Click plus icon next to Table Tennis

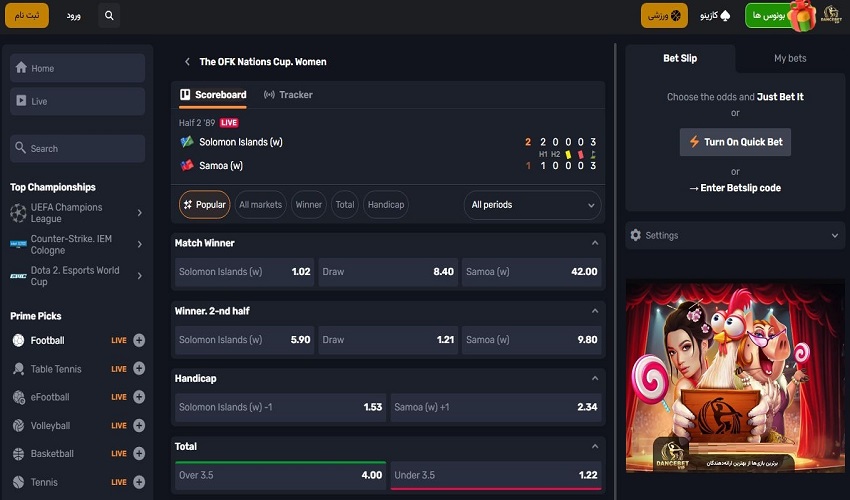coord(139,369)
